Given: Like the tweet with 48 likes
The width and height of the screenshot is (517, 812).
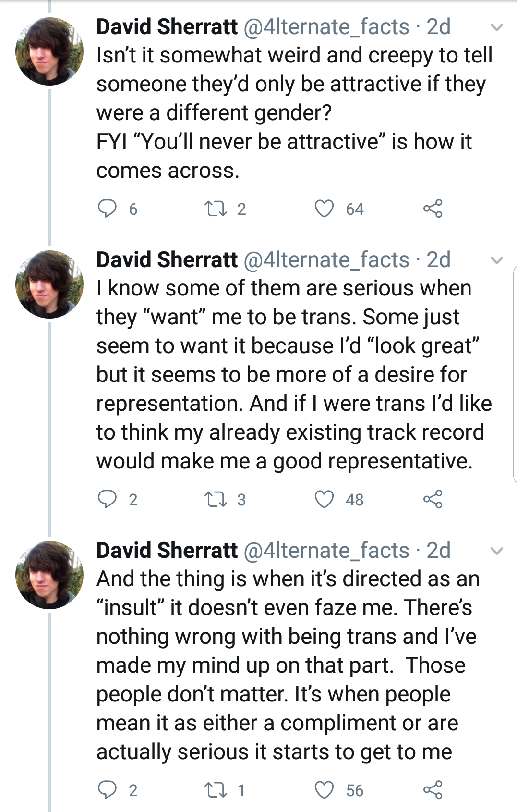Looking at the screenshot, I should pos(324,499).
